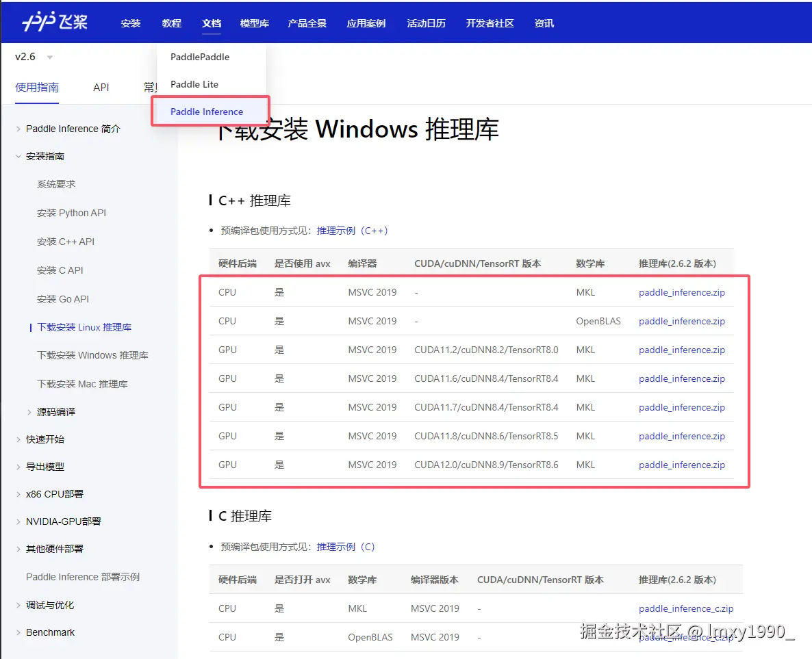Download paddle_inference.zip for CUDA12.0 build

[x=681, y=465]
